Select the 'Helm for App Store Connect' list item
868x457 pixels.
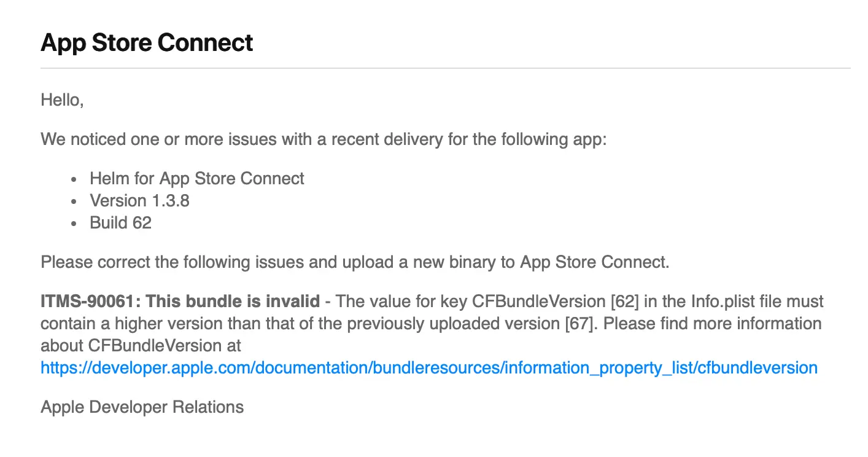pyautogui.click(x=197, y=178)
